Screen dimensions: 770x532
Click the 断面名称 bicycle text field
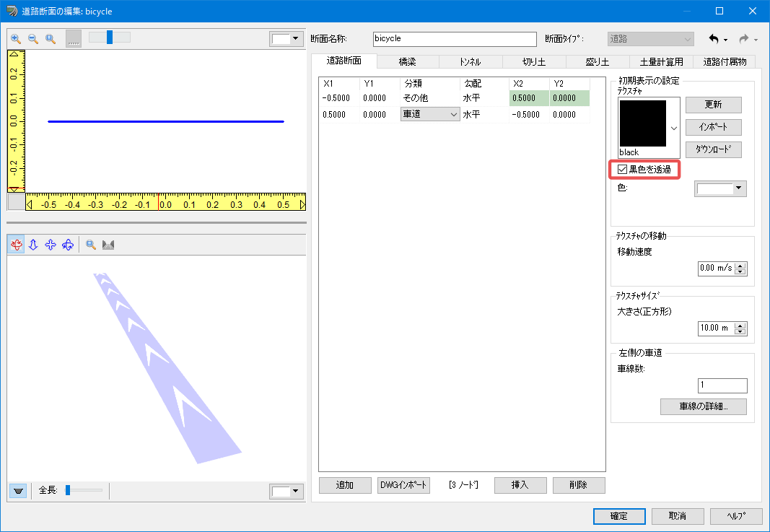point(455,39)
